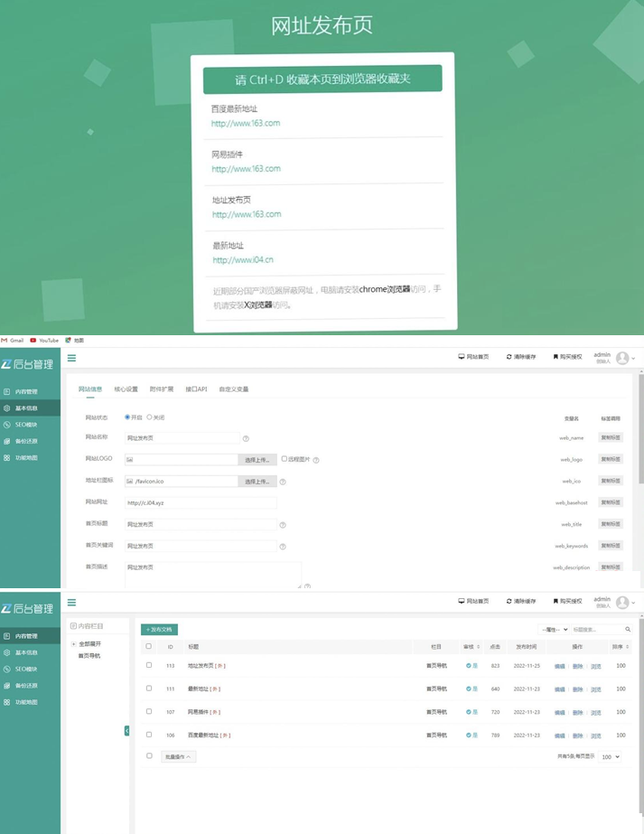Open the Gmail bookmark icon
Screen dimensions: 644x834
[5, 341]
